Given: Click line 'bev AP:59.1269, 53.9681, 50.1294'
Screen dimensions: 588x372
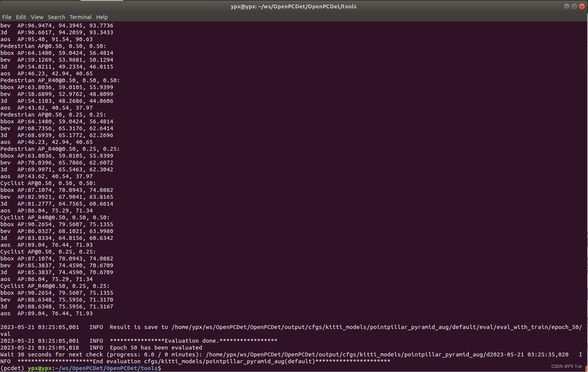Looking at the screenshot, I should tap(57, 60).
